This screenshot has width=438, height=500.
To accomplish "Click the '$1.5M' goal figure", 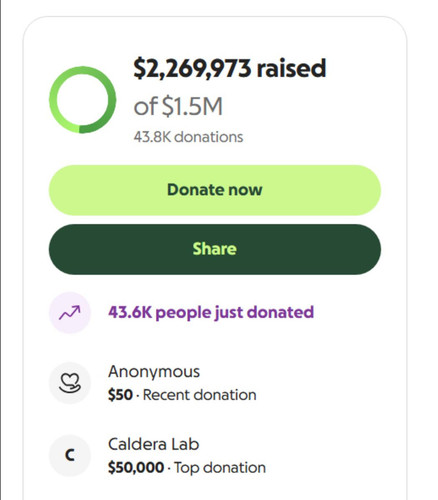I will pos(192,106).
